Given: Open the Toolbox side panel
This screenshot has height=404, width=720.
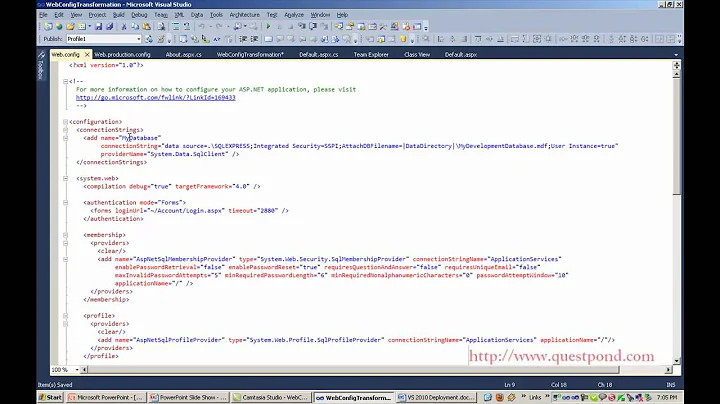Looking at the screenshot, I should click(40, 67).
